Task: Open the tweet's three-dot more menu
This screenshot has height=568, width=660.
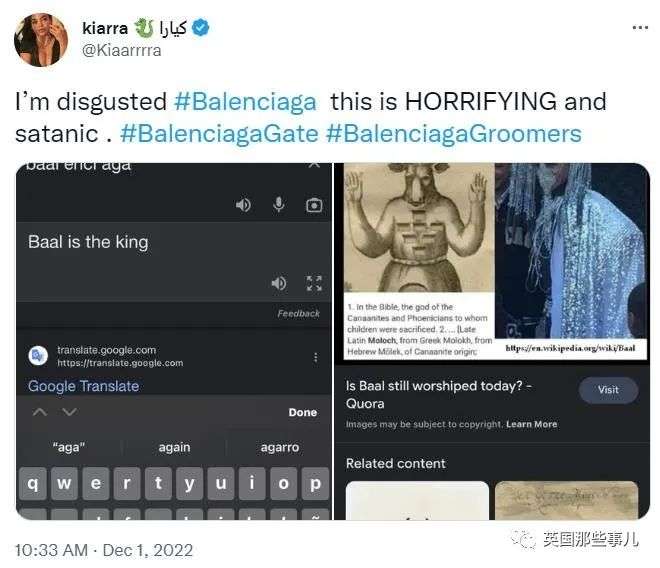Action: pyautogui.click(x=640, y=28)
